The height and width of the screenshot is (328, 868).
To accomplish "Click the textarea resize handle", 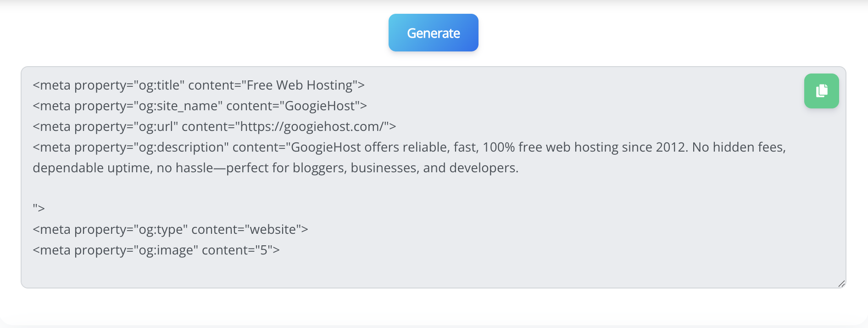I will click(841, 284).
